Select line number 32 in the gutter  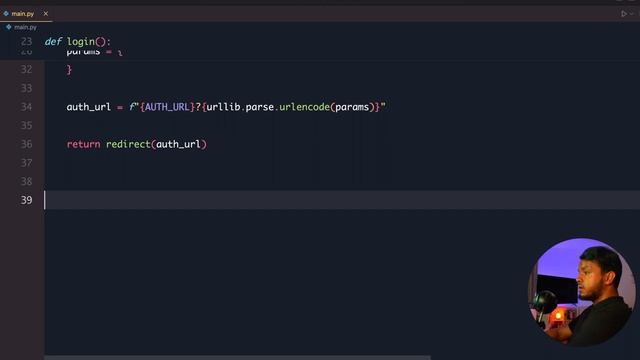click(x=26, y=69)
